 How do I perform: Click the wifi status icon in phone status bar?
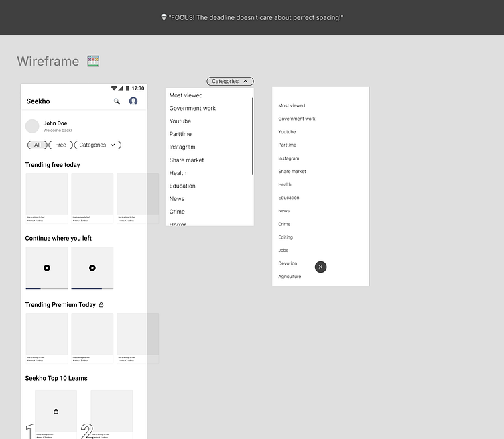click(114, 88)
